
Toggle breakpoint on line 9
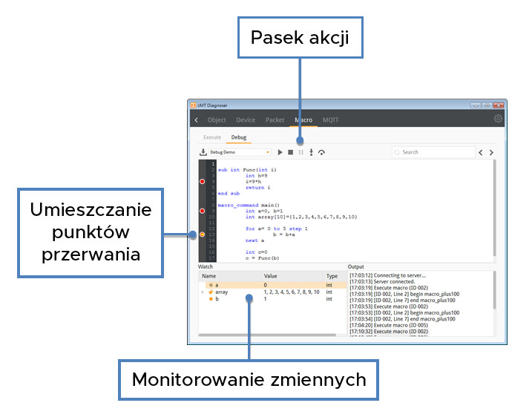pyautogui.click(x=203, y=211)
